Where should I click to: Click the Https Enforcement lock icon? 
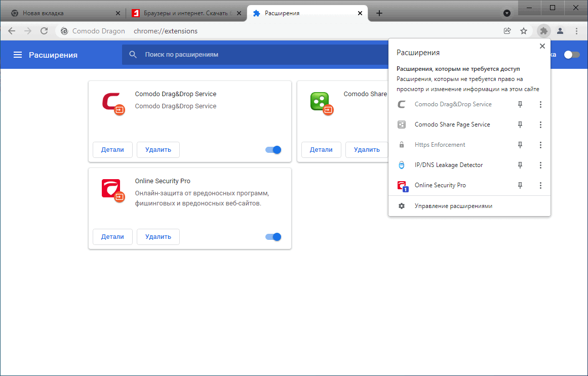[402, 145]
